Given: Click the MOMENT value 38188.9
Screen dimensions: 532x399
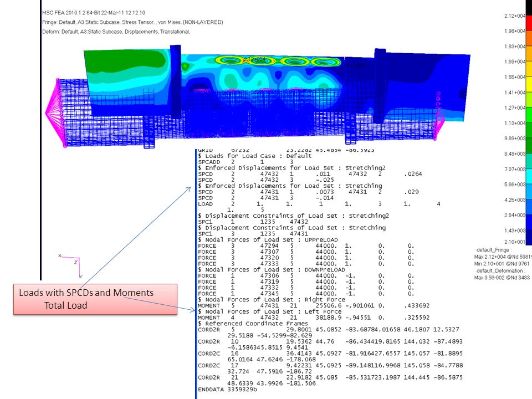Looking at the screenshot, I should point(329,318).
